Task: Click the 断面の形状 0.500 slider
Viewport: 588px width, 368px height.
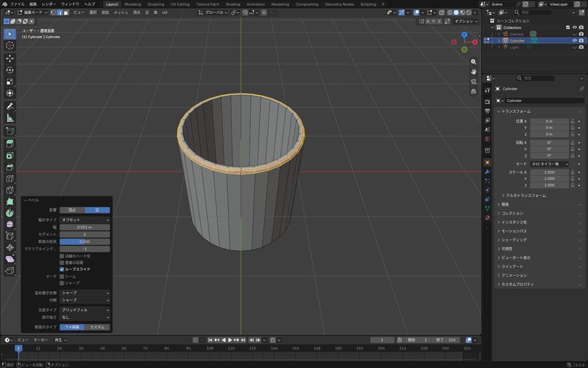Action: pyautogui.click(x=85, y=241)
